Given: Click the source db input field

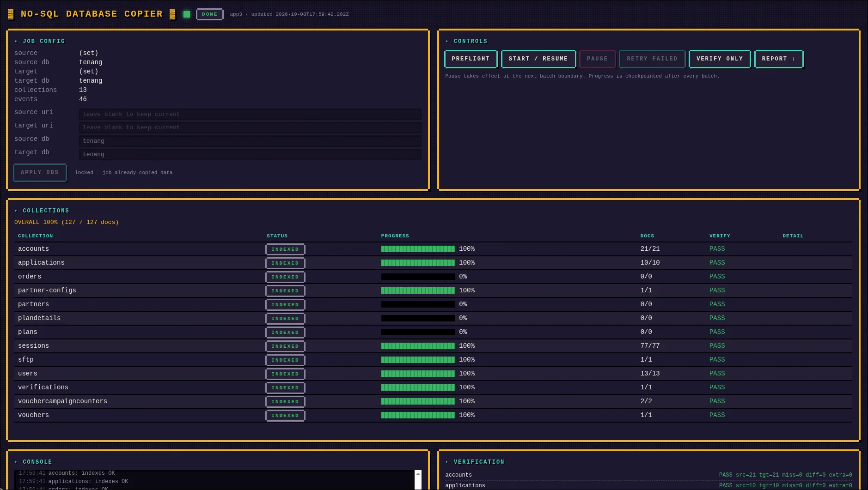Looking at the screenshot, I should (x=250, y=141).
